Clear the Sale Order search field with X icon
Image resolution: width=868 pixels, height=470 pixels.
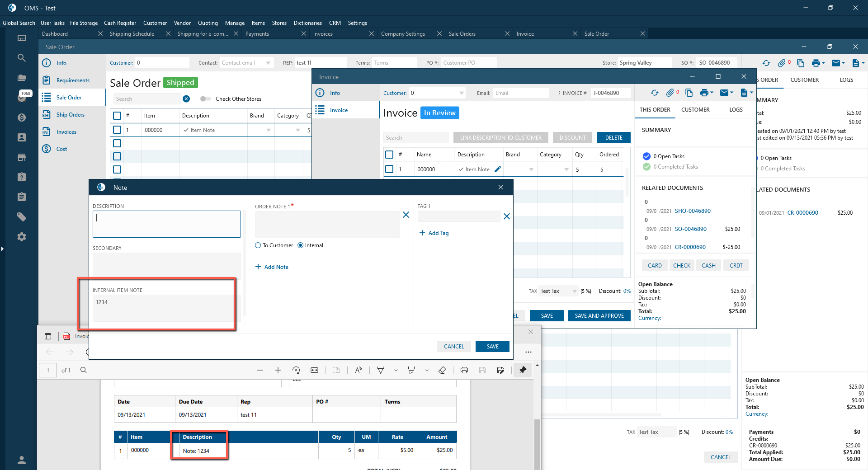point(186,99)
